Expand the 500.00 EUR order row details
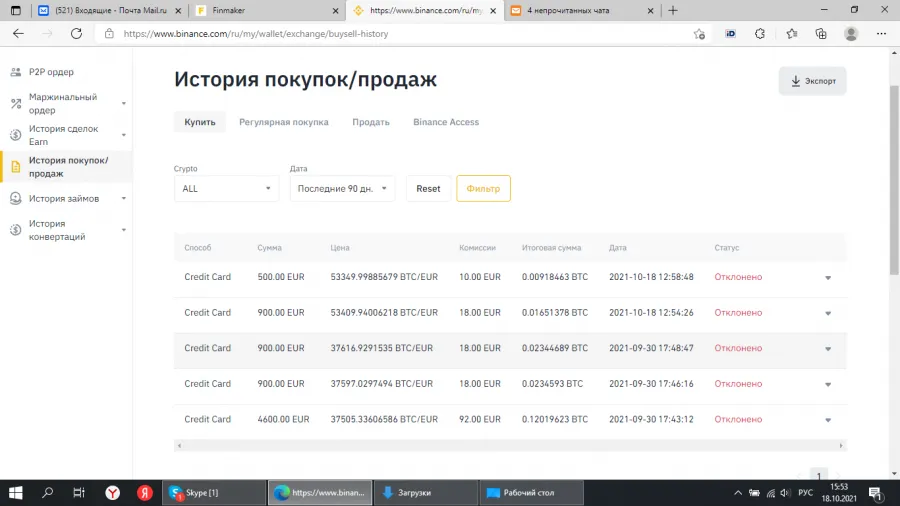Screen dimensions: 900x506 click(828, 278)
